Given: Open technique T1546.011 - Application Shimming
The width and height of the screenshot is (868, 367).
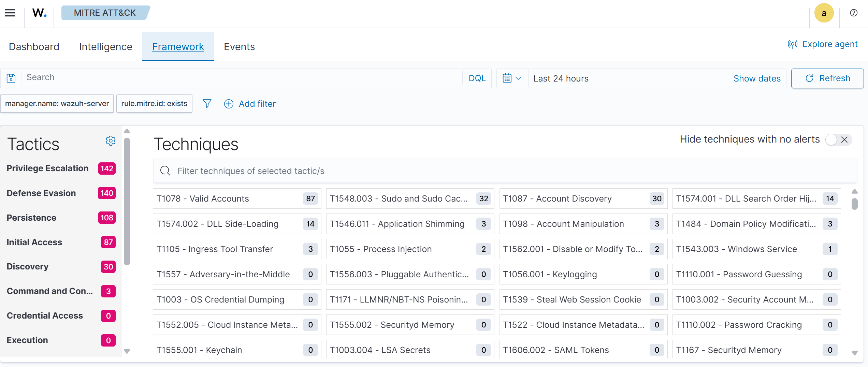Looking at the screenshot, I should coord(410,224).
